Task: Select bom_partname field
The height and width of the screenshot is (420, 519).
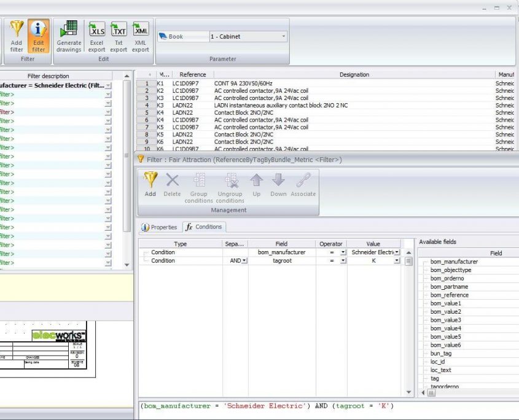Action: (449, 287)
